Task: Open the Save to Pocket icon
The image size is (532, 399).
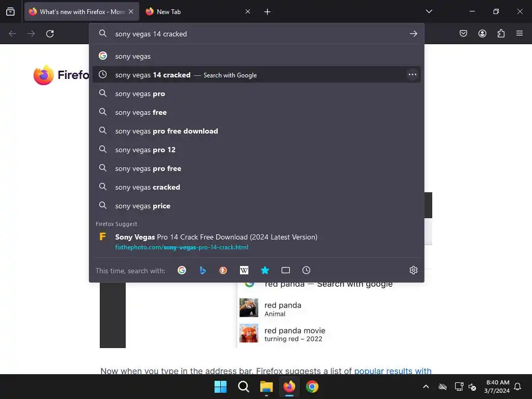Action: pos(463,33)
